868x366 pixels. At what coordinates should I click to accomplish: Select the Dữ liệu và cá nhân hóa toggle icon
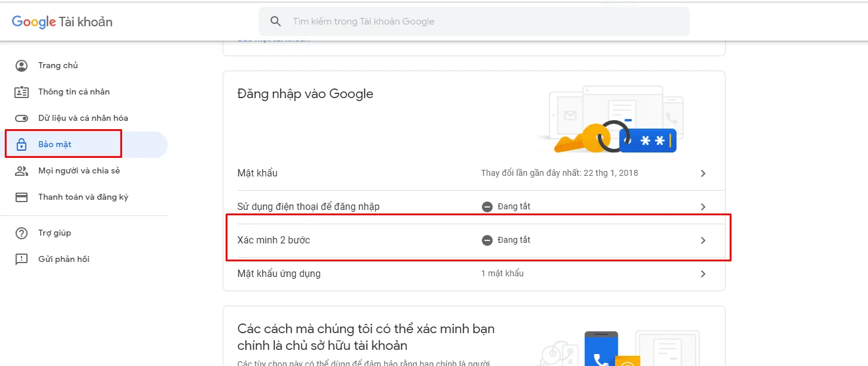[x=22, y=118]
